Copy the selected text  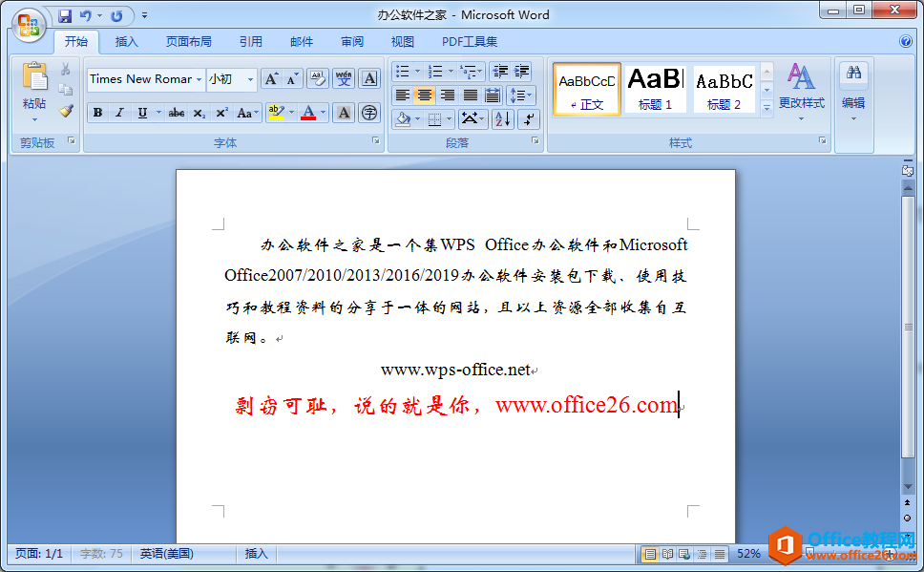66,90
